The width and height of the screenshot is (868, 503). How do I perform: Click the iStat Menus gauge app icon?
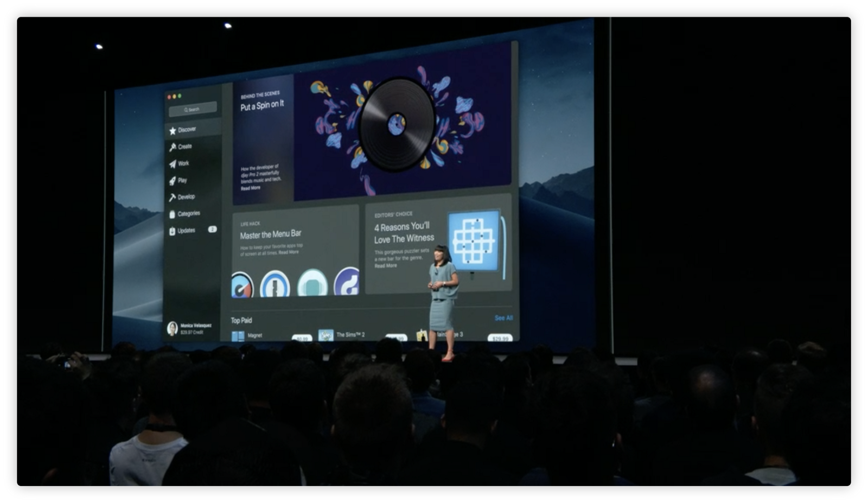[242, 285]
